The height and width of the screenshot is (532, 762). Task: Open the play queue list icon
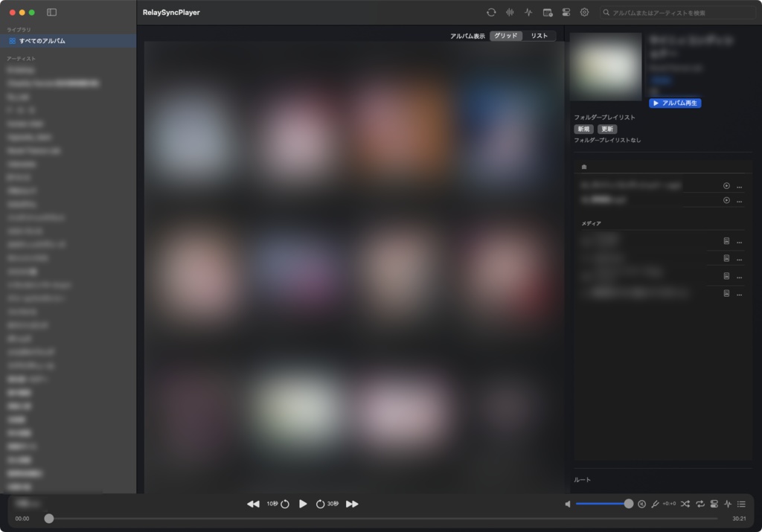click(x=741, y=504)
